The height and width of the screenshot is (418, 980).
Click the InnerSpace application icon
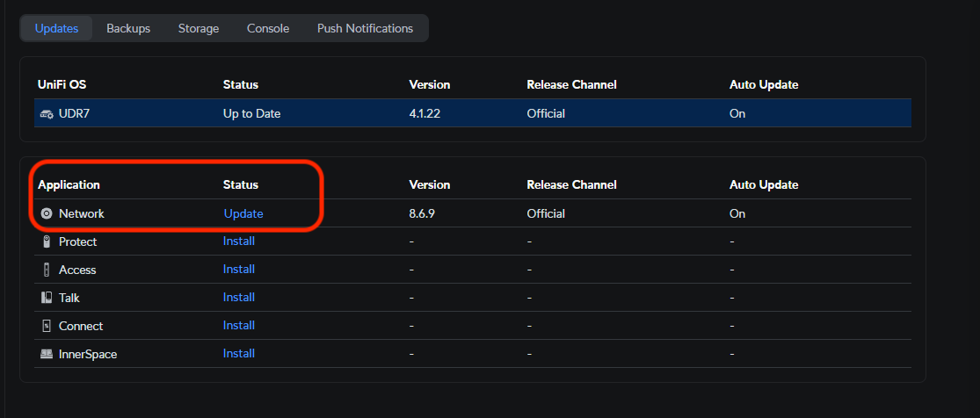click(47, 354)
